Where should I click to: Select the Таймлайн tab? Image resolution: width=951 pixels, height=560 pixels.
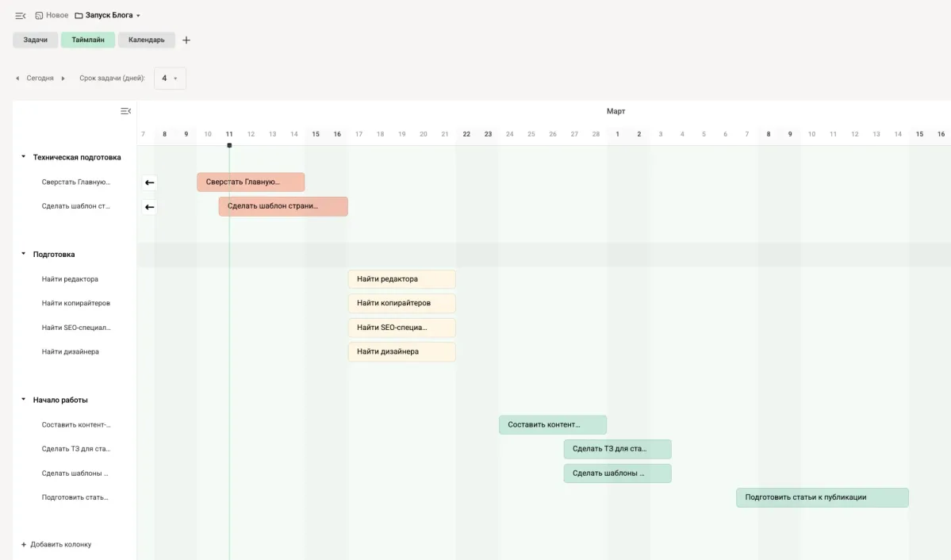(88, 40)
